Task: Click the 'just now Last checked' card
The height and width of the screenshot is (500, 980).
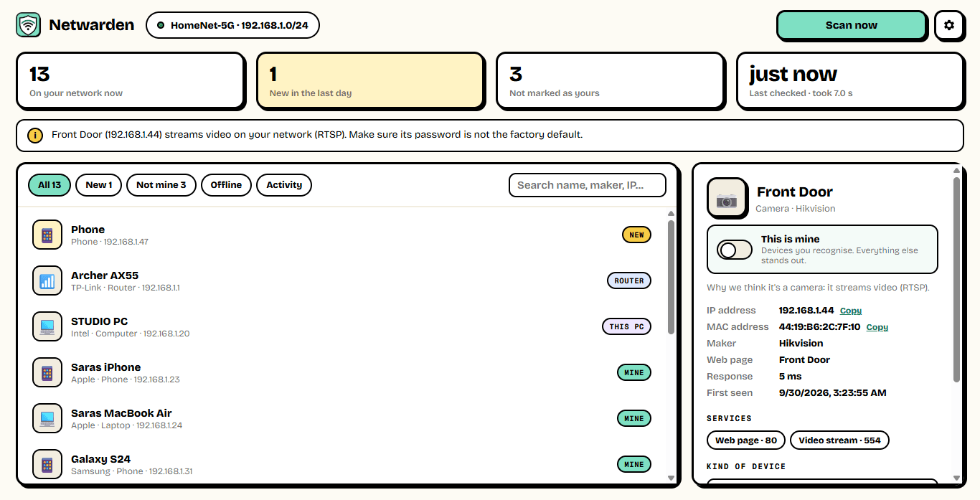Action: (x=849, y=80)
